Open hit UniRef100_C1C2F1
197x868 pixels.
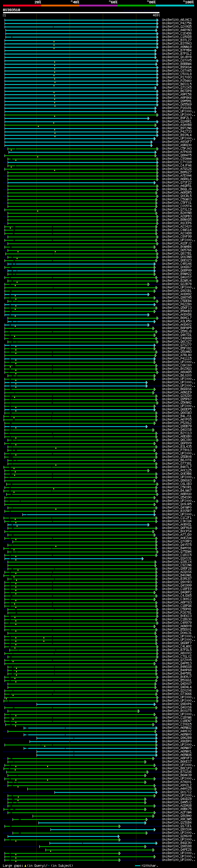177,518
